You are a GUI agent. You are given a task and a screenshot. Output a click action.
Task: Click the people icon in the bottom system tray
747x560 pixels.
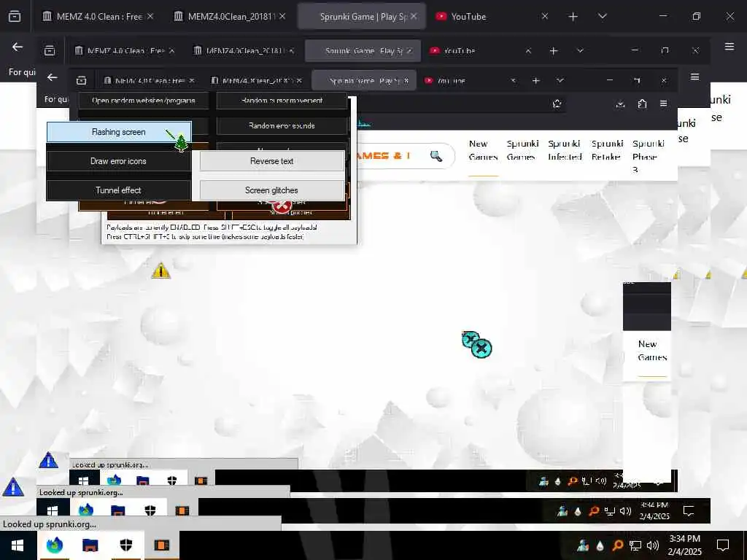coord(582,545)
